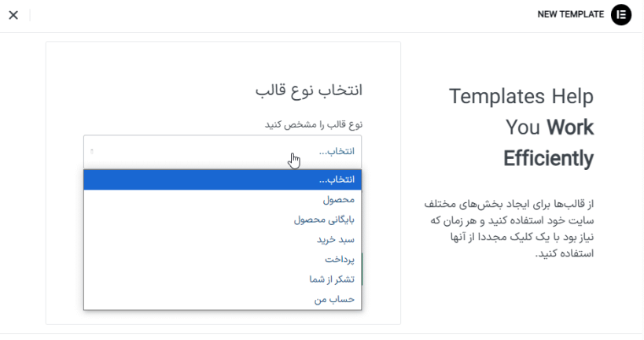Screen dimensions: 644x340
Task: Click the Persian description paragraph about templates
Action: pos(508,228)
